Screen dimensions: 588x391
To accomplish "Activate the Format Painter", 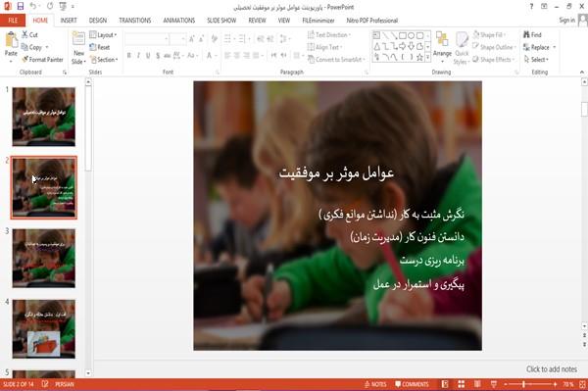I will 42,59.
